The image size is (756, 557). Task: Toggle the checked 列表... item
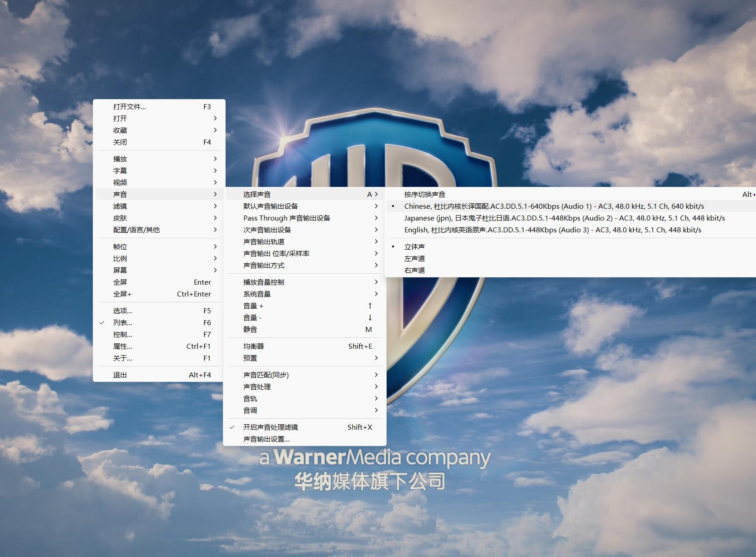click(x=159, y=322)
